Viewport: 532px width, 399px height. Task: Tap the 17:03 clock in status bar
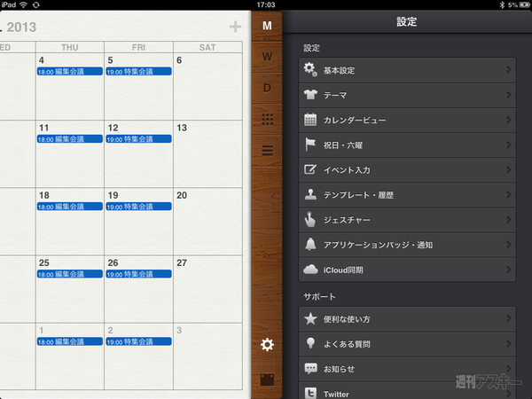point(266,4)
